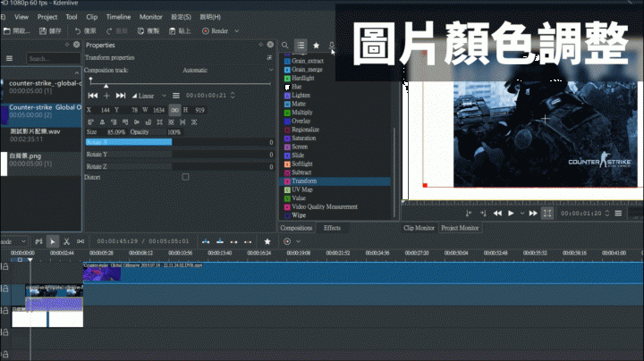Viewport: 644px width, 361px height.
Task: Switch to the Clip Monitor tab
Action: click(419, 228)
